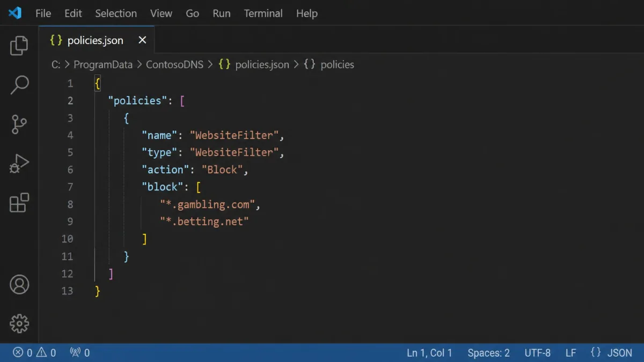The image size is (644, 362).
Task: Open the File menu
Action: [x=43, y=13]
